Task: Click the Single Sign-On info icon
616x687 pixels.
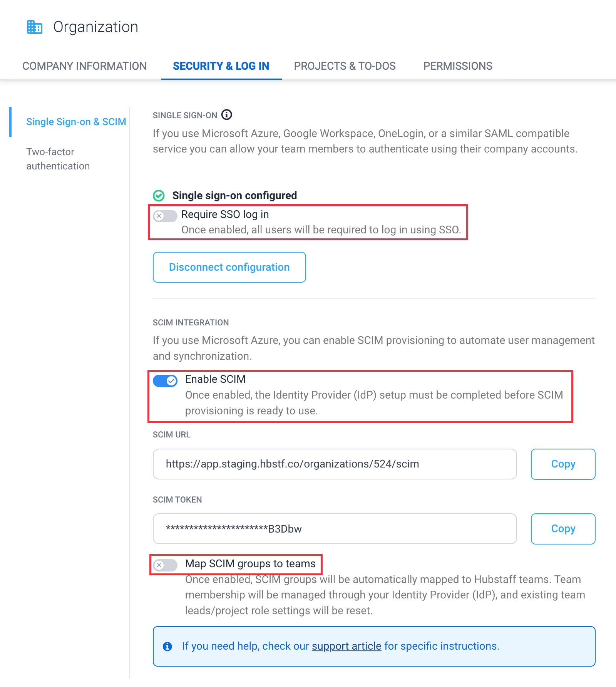Action: [227, 115]
